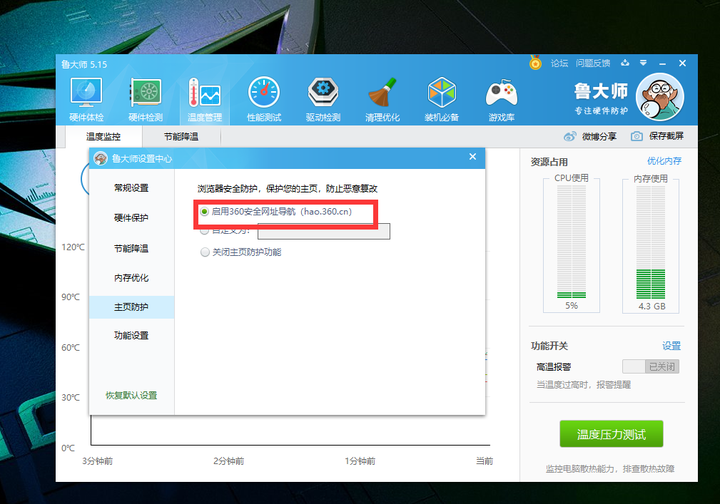Click the skin/upload icon beside 问题反馈

point(625,63)
